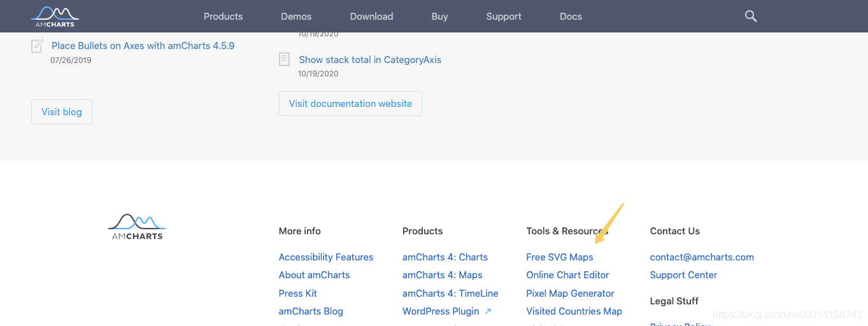868x326 pixels.
Task: Open the amCharts Blog link
Action: click(x=311, y=311)
